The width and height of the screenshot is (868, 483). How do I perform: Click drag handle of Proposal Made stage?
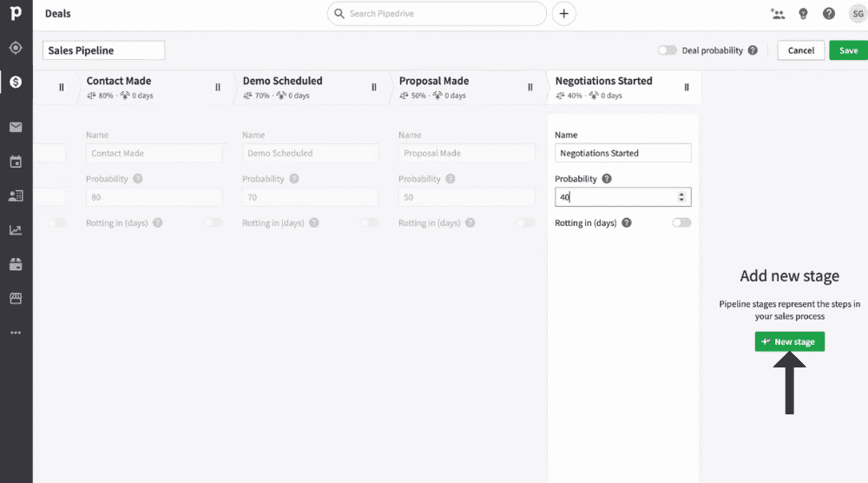529,87
